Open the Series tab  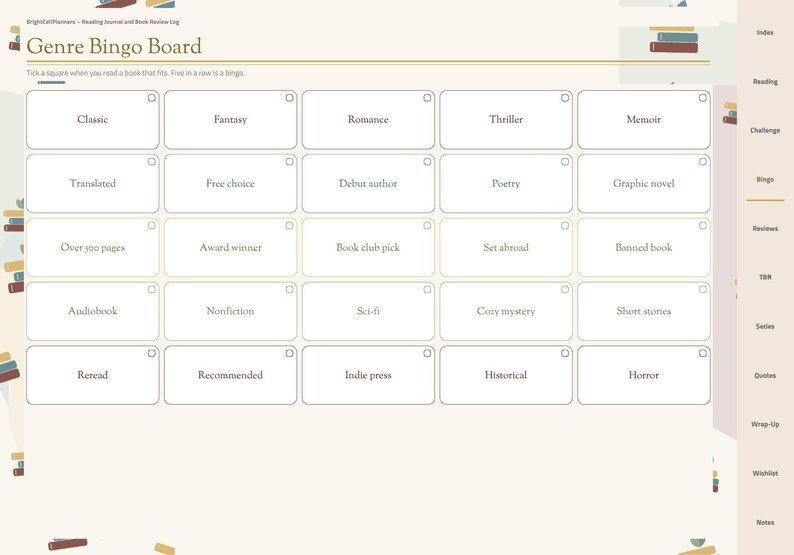pos(765,326)
